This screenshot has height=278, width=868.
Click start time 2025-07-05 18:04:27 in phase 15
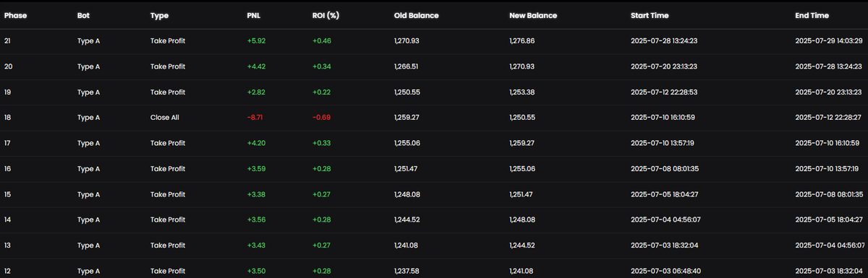664,194
